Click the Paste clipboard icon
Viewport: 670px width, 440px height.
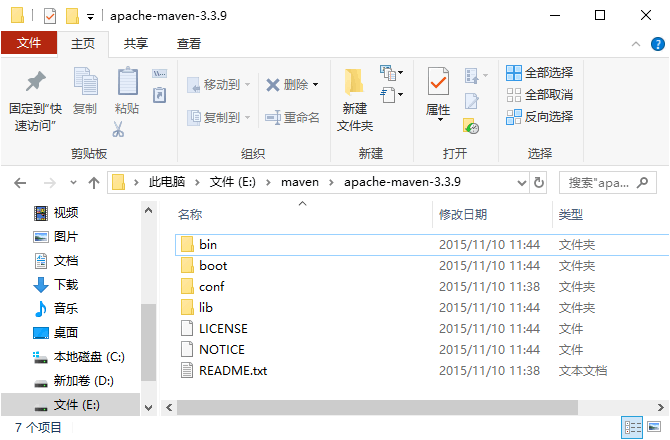(127, 82)
